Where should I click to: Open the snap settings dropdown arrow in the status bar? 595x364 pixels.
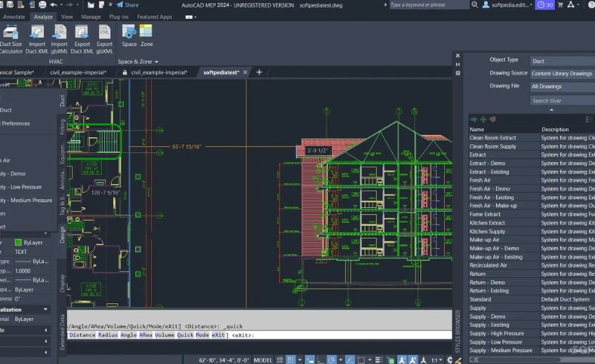pos(300,360)
